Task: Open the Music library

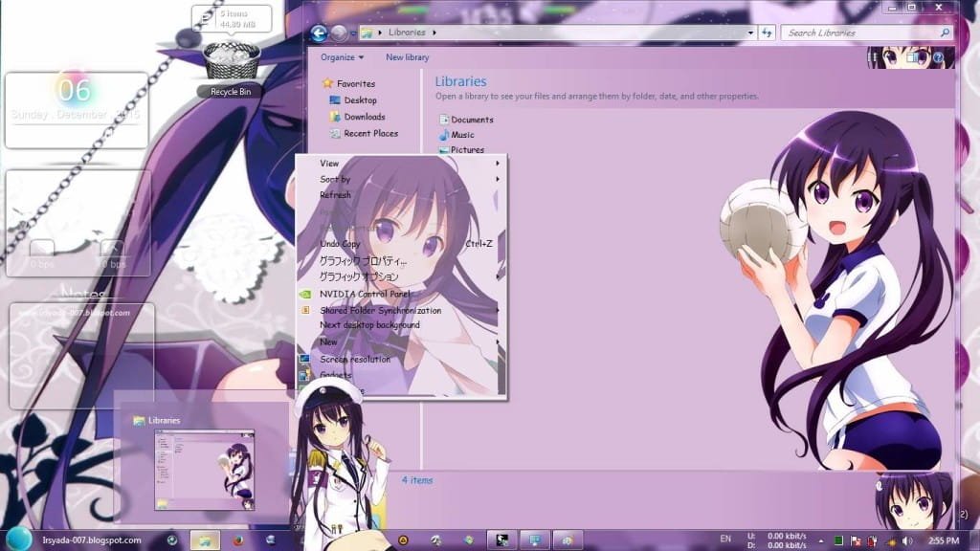Action: tap(460, 134)
